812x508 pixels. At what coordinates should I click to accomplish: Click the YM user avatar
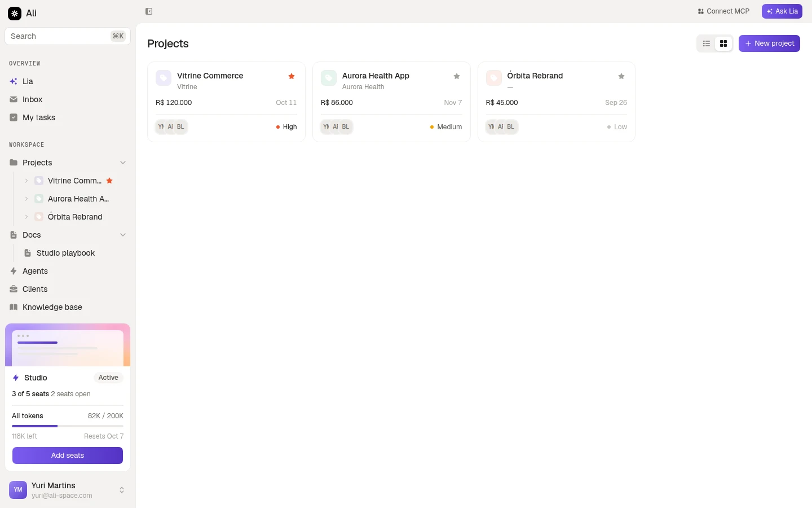click(18, 490)
